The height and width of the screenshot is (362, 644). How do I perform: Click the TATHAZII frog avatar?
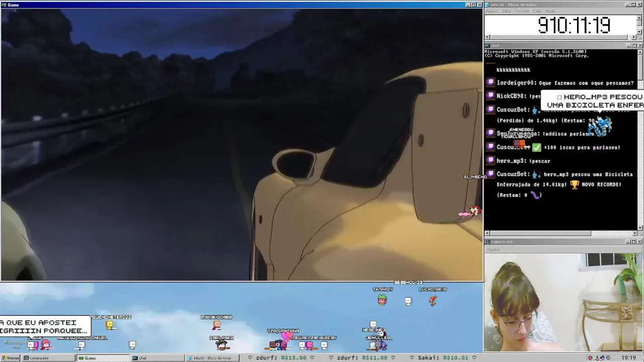382,300
